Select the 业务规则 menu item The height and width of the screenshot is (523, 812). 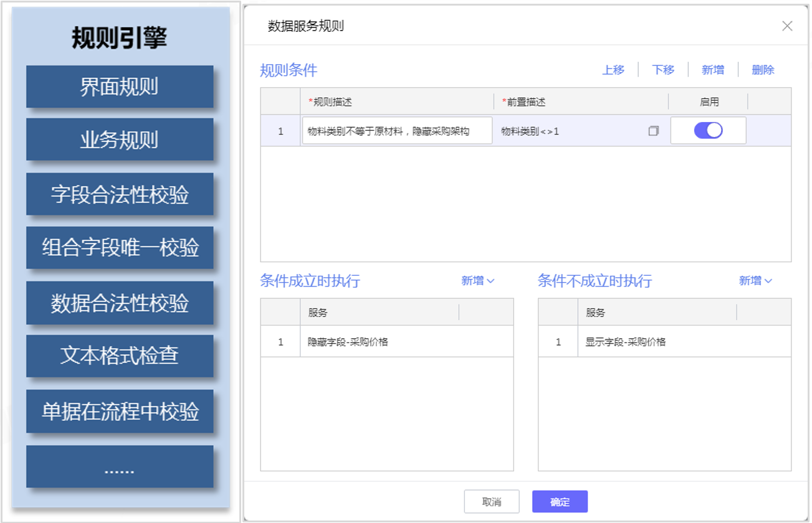[x=120, y=140]
